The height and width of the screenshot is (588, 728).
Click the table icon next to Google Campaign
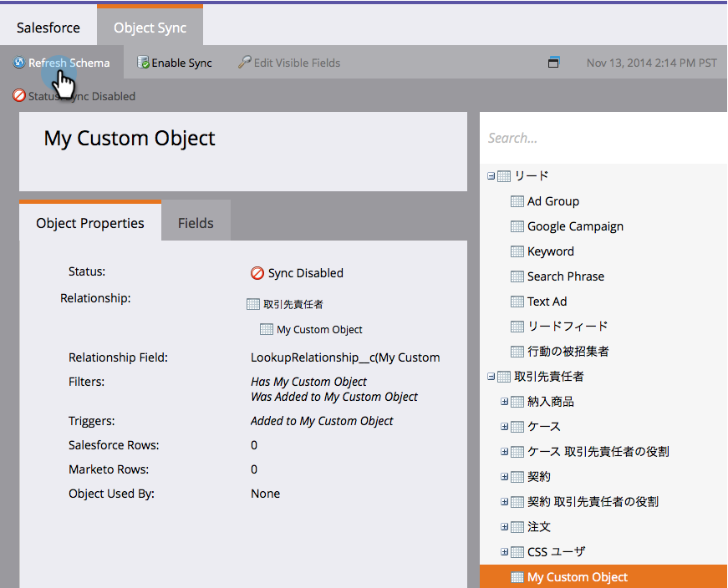(517, 226)
